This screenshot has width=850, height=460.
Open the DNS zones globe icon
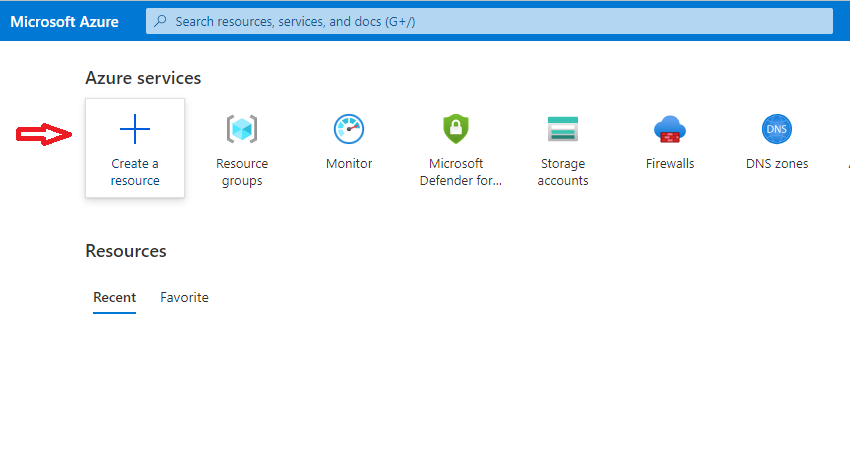777,129
